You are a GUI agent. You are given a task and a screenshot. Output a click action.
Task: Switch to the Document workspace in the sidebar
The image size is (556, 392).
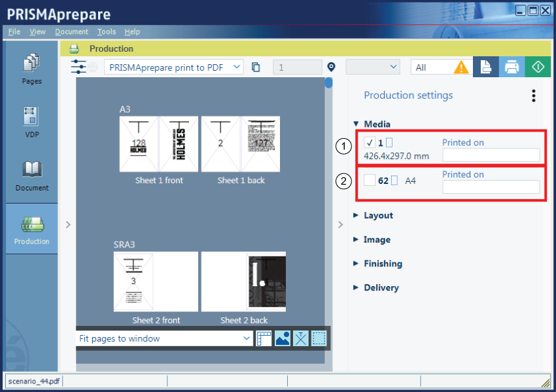31,175
